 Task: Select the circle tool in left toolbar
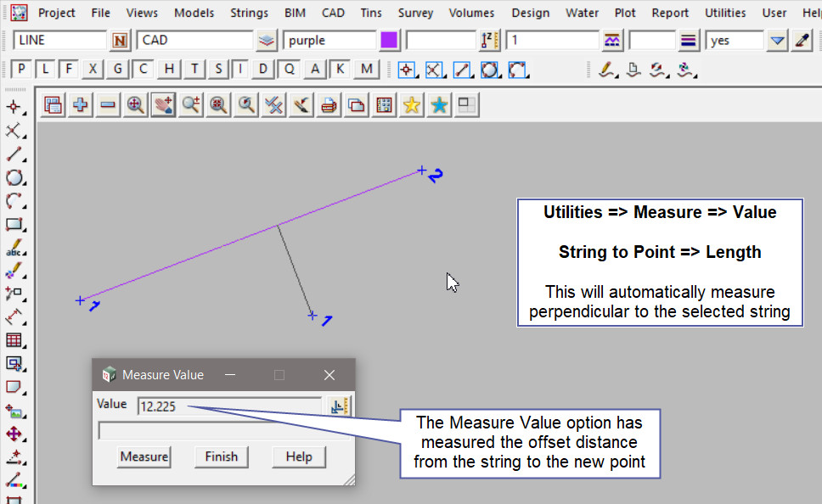[x=14, y=178]
